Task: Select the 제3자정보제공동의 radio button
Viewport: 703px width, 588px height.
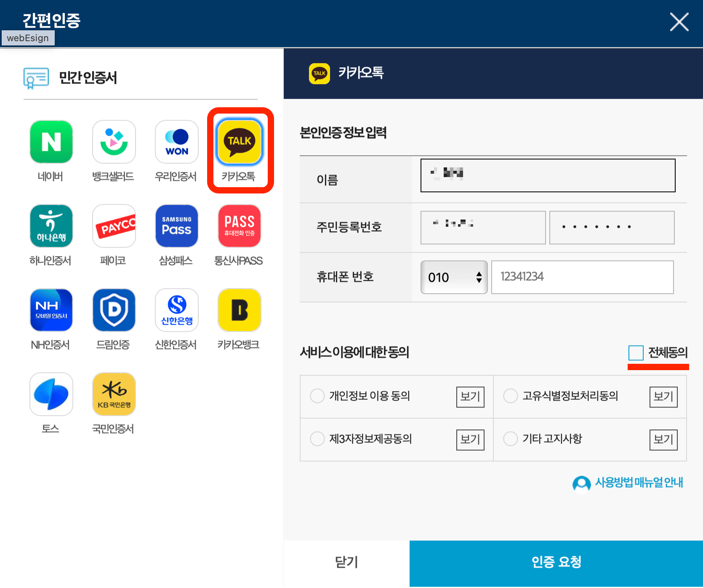Action: pyautogui.click(x=317, y=439)
